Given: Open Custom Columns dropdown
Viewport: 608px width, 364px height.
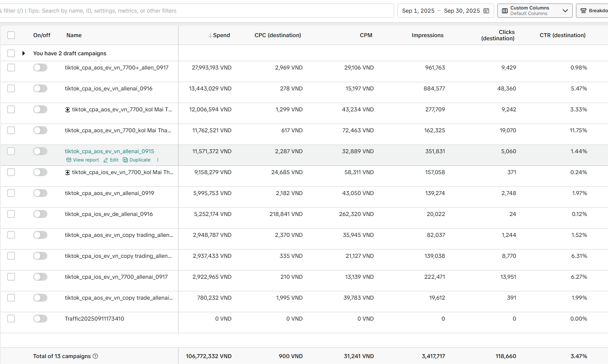Looking at the screenshot, I should coord(535,11).
